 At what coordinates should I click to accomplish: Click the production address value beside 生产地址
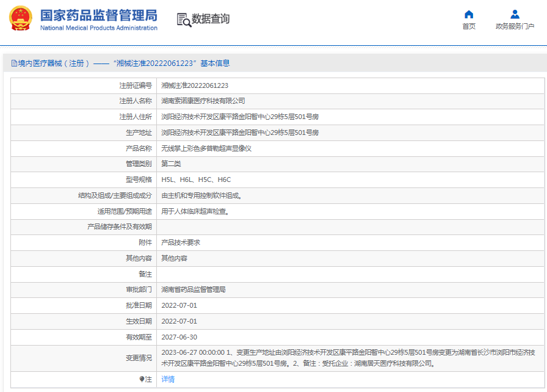pos(240,132)
